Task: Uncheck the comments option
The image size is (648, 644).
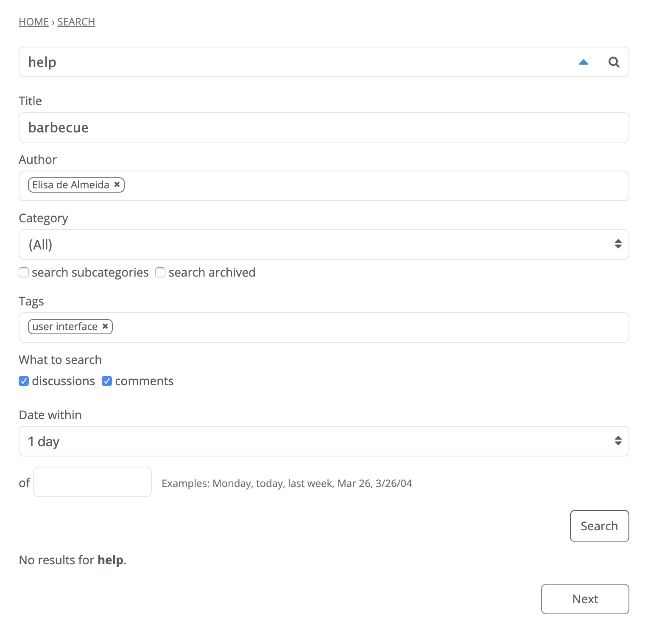Action: point(106,381)
